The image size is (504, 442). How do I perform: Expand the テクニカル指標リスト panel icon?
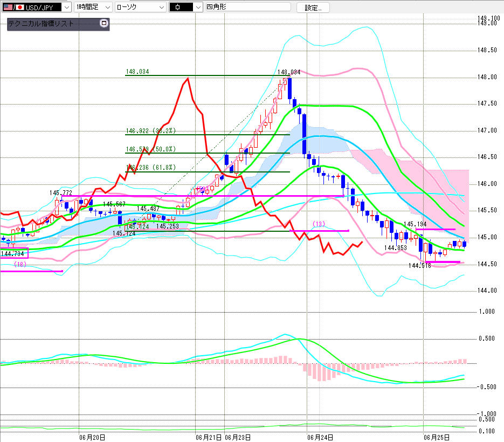103,23
